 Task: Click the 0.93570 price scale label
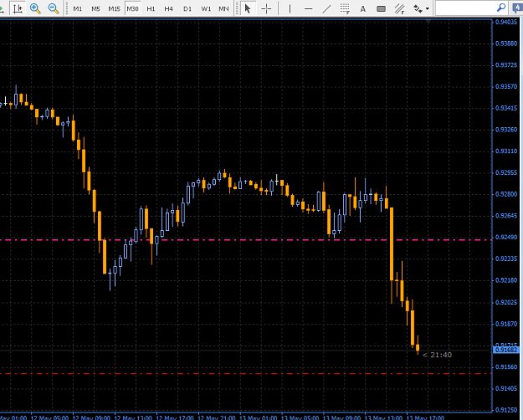[506, 87]
